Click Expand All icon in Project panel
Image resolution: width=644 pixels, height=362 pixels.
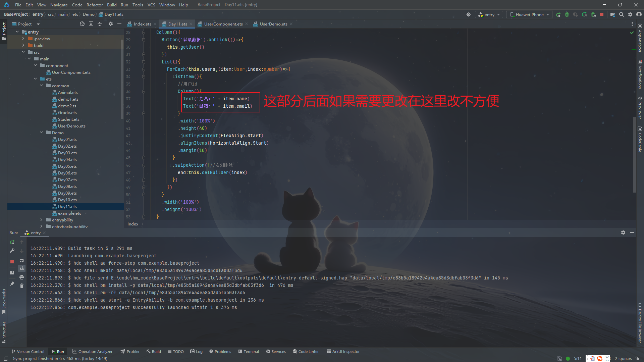tap(91, 24)
